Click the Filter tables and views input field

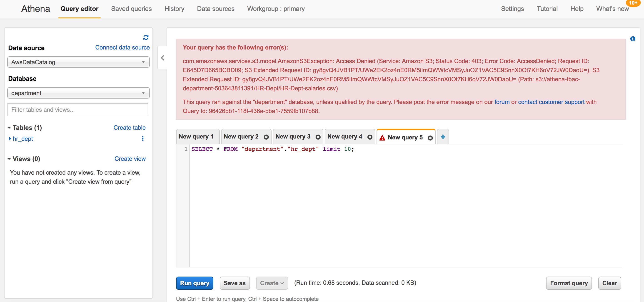tap(78, 110)
